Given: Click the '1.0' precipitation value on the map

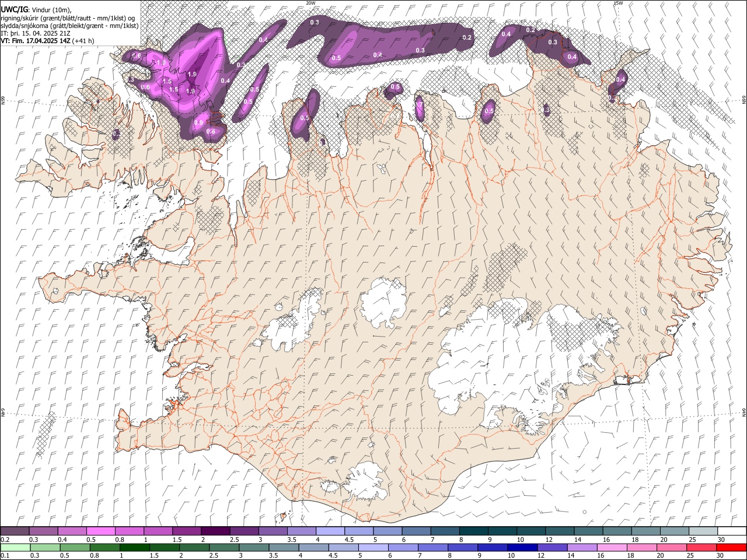Looking at the screenshot, I should click(162, 62).
